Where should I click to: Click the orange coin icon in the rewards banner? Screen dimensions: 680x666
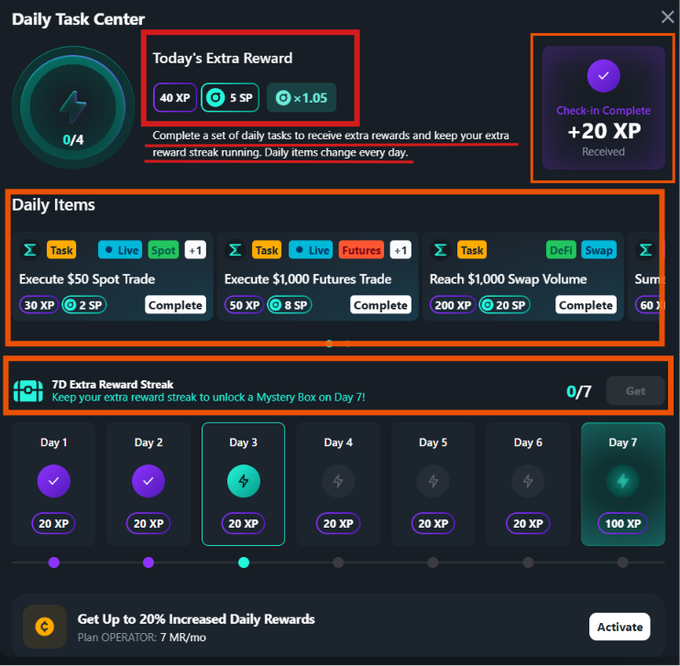pyautogui.click(x=45, y=627)
